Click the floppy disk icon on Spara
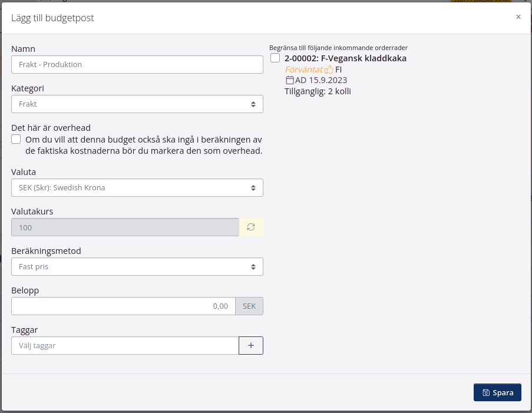532x413 pixels. (x=486, y=392)
